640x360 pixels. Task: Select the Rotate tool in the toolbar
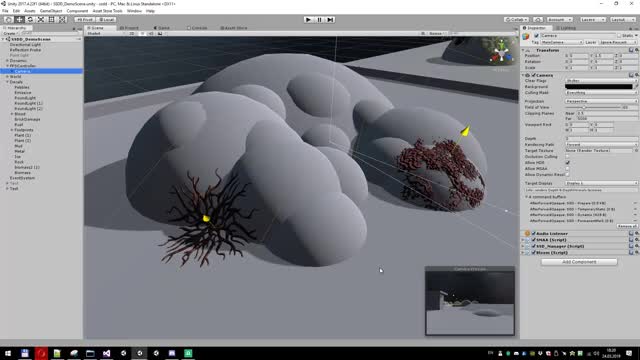30,20
